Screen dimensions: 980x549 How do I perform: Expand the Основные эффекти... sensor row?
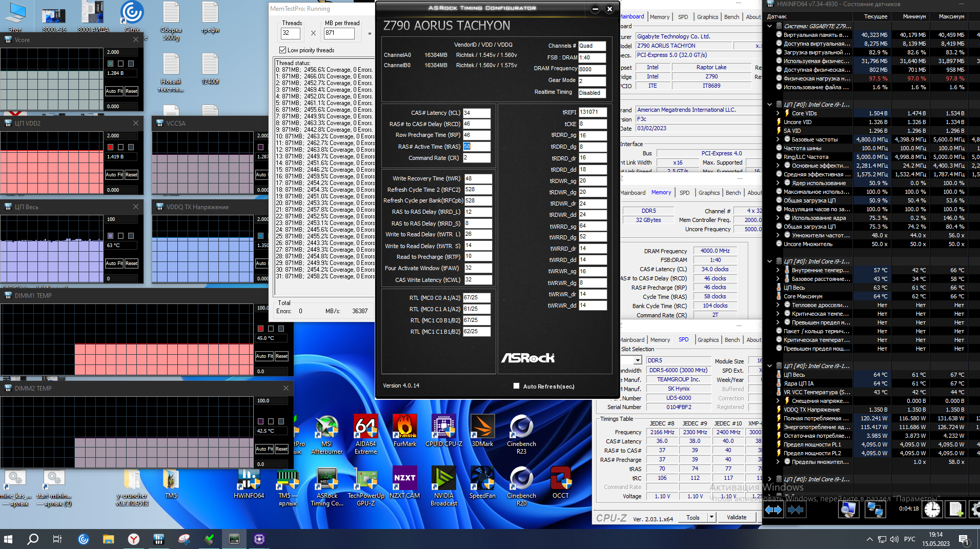click(778, 166)
